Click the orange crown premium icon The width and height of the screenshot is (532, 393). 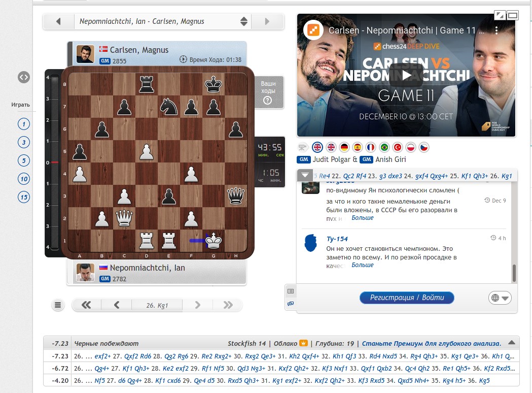click(303, 343)
